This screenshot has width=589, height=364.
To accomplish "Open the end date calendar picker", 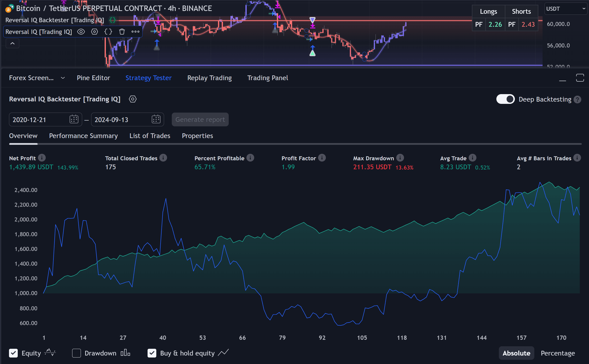I will tap(156, 119).
